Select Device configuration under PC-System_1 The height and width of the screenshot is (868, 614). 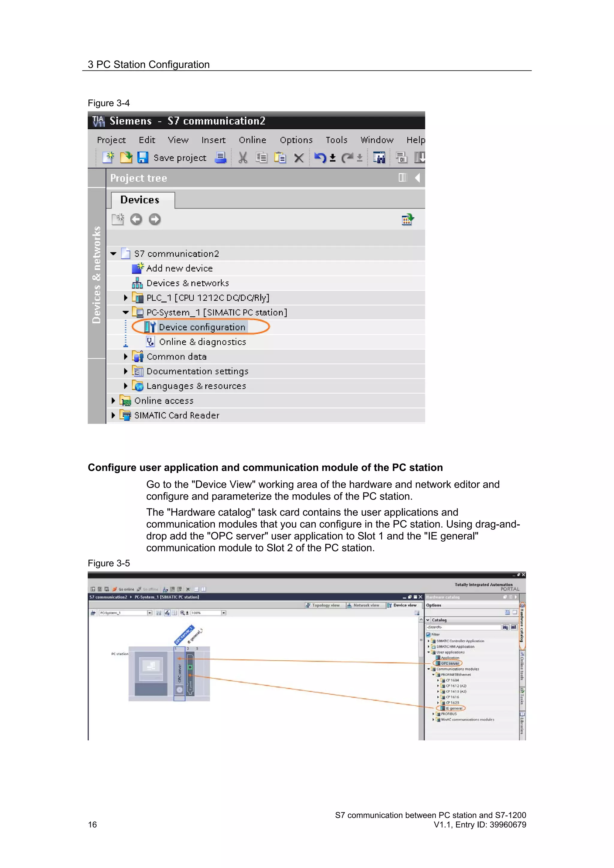[x=202, y=327]
